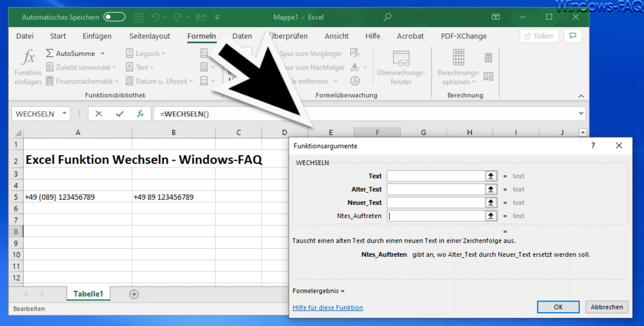This screenshot has height=326, width=644.
Task: Collapse the ribbon with the chevron
Action: tap(581, 96)
